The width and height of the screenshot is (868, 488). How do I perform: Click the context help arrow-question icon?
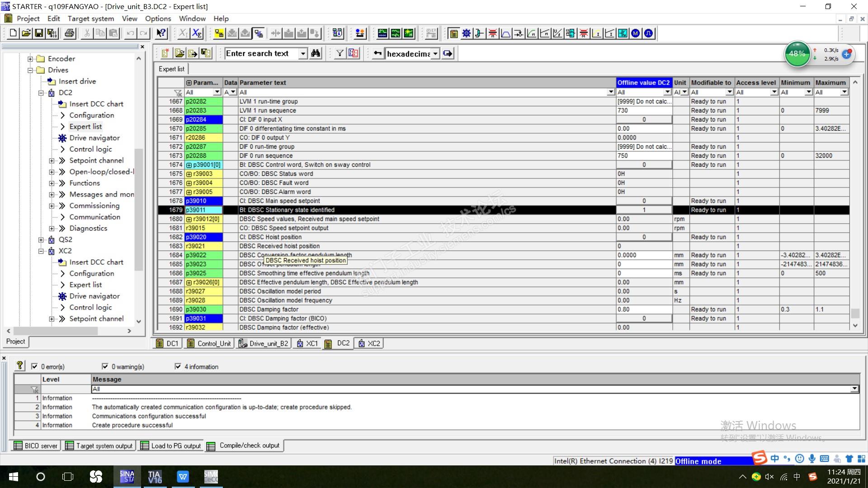click(161, 33)
